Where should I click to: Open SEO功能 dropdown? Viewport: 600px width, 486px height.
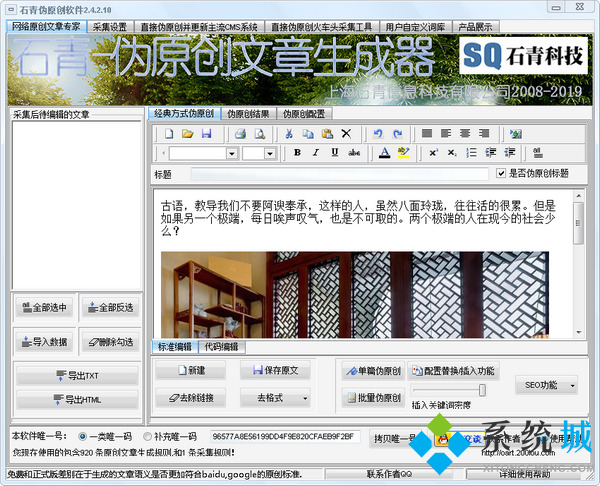click(546, 385)
